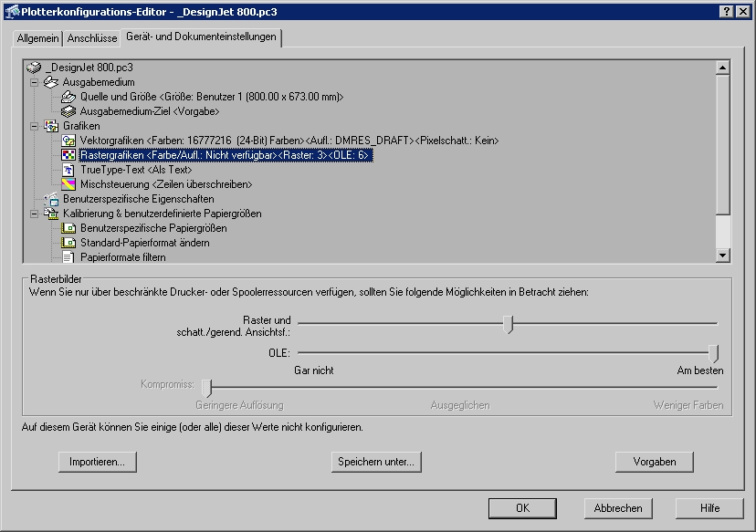The image size is (756, 532).
Task: Click the tree scrollbar up arrow
Action: (x=722, y=68)
